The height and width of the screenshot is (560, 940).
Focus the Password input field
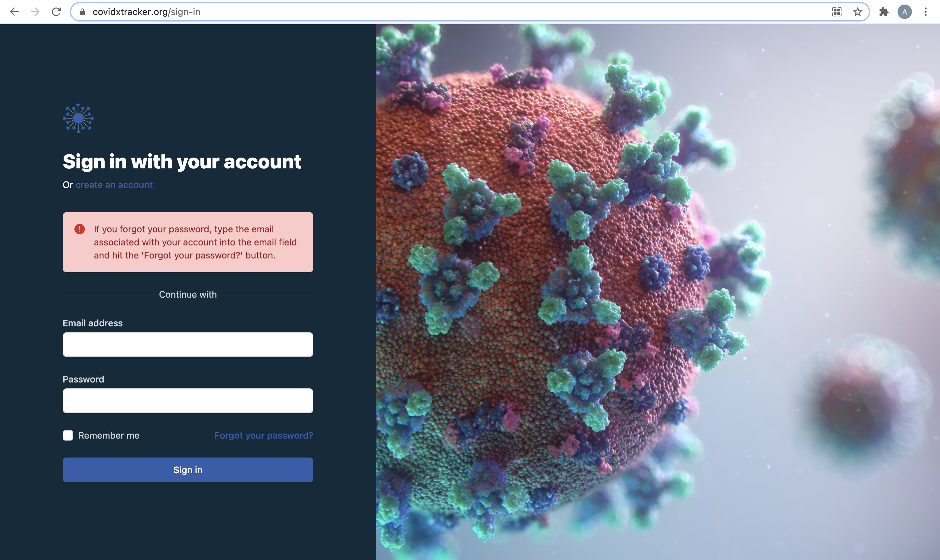pyautogui.click(x=188, y=400)
